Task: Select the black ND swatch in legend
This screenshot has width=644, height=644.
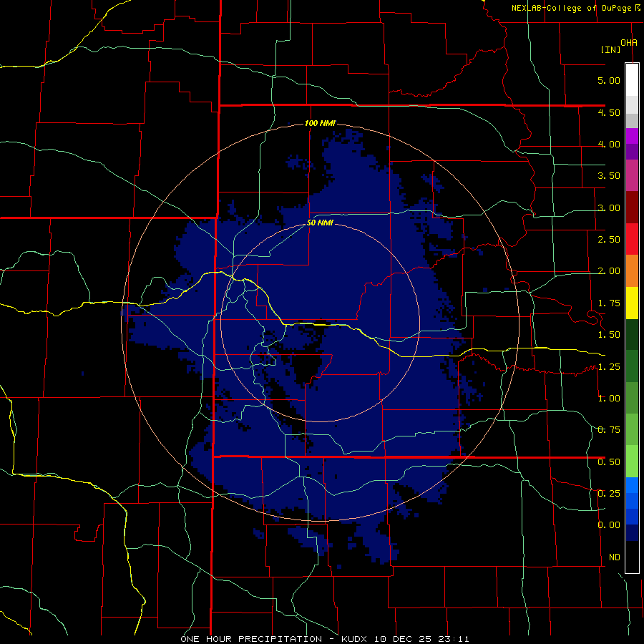Action: (632, 557)
